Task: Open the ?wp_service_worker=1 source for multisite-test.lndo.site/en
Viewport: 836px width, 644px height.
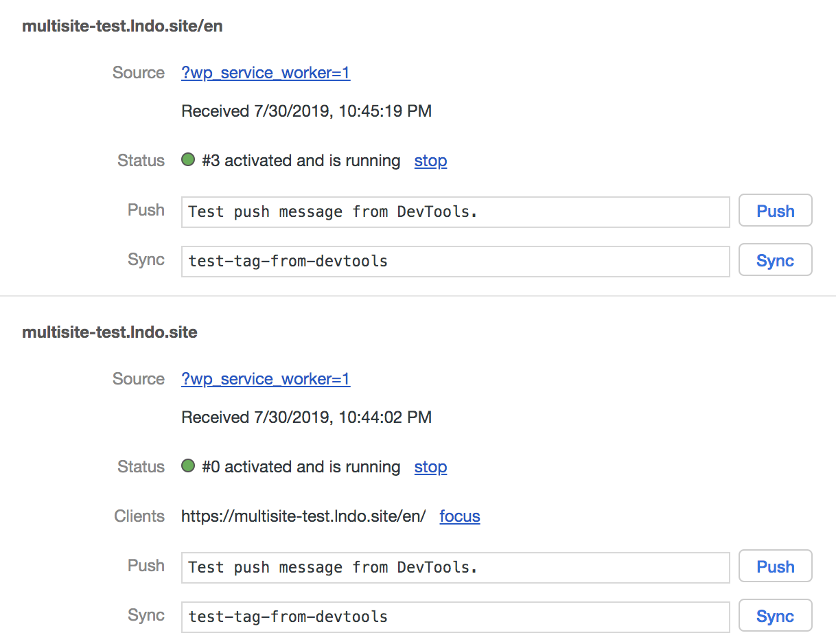Action: 266,72
